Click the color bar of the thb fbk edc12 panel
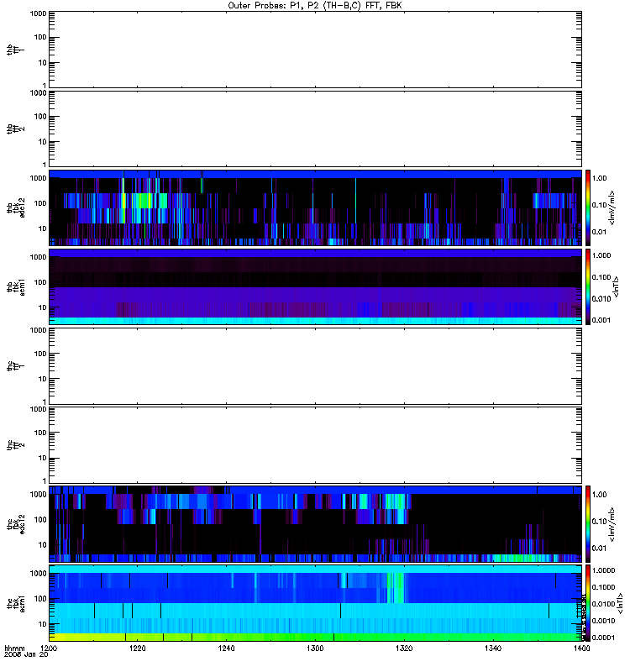Viewport: 630px width, 672px height. point(588,207)
